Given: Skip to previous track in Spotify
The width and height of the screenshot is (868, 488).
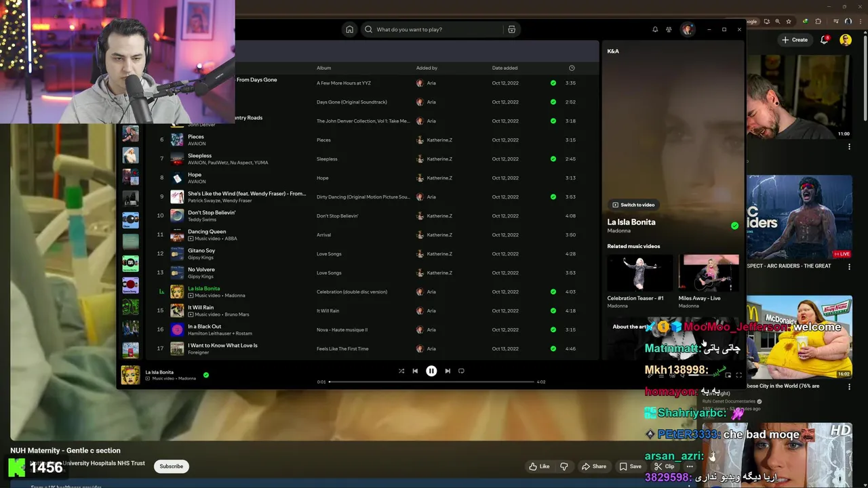Looking at the screenshot, I should [x=415, y=371].
